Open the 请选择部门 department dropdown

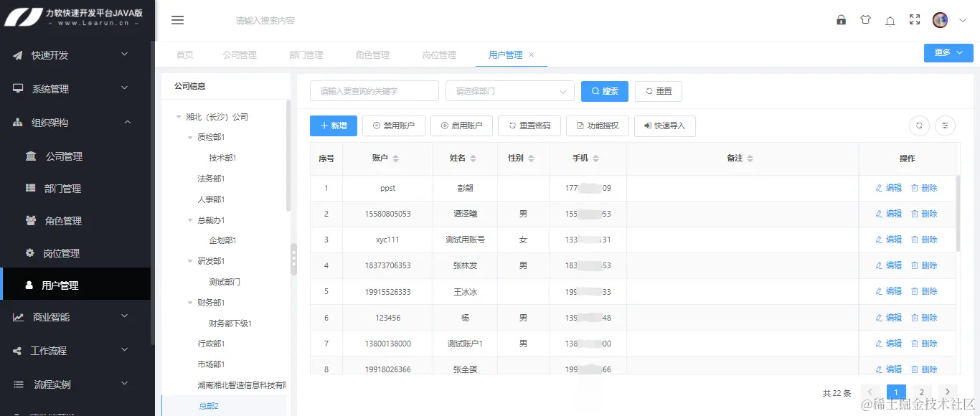tap(509, 90)
